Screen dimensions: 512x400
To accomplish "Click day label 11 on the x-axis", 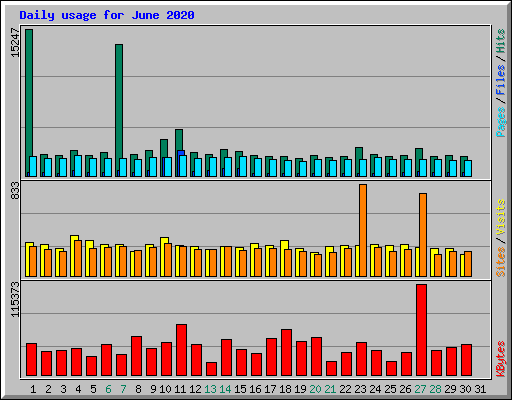I will click(x=180, y=389).
